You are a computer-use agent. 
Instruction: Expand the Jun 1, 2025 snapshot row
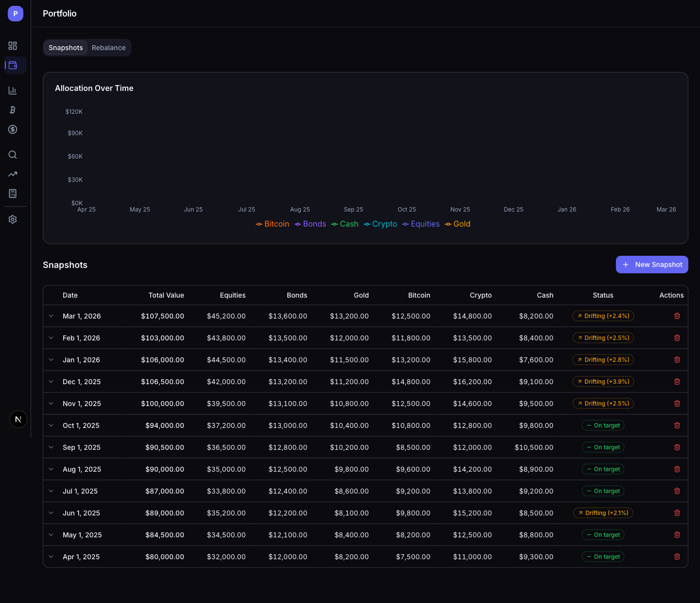point(51,513)
